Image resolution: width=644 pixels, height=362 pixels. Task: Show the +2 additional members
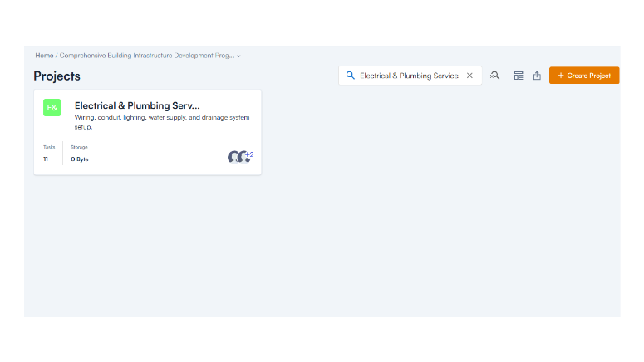tap(249, 154)
